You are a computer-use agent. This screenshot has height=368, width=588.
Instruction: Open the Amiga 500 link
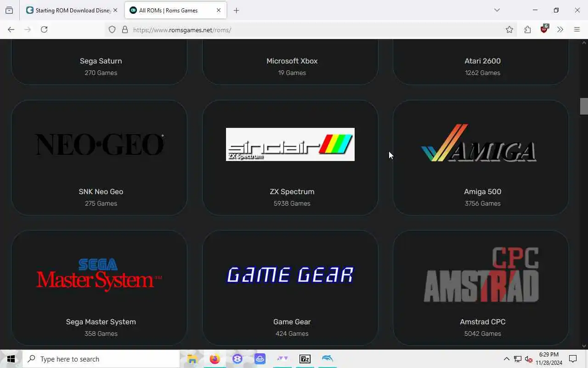click(482, 191)
